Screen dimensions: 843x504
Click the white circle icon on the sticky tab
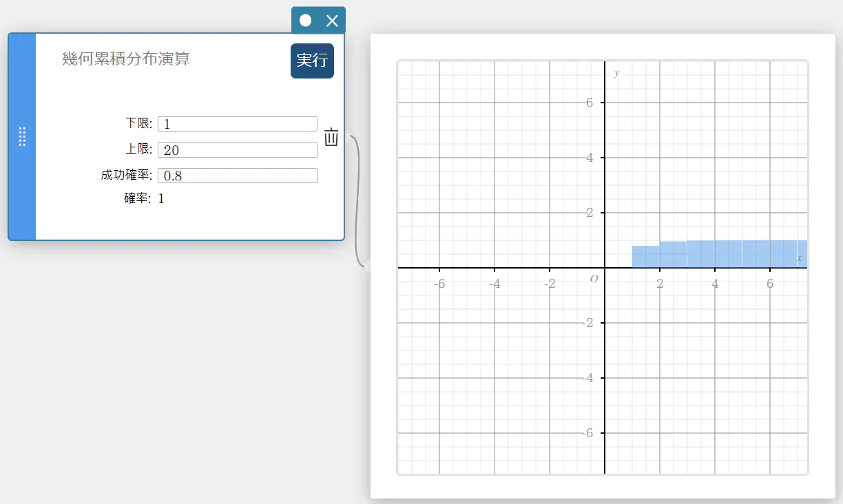point(306,21)
